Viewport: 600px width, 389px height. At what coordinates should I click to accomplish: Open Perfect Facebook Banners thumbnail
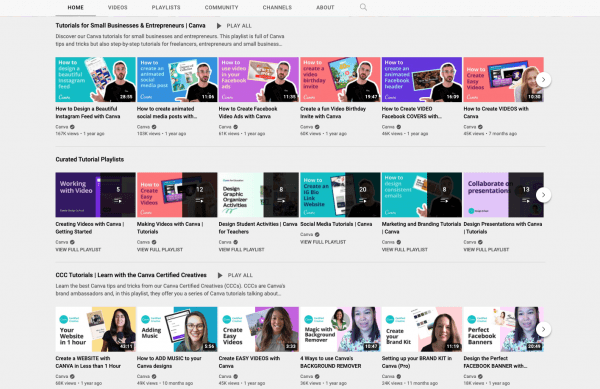coord(503,329)
